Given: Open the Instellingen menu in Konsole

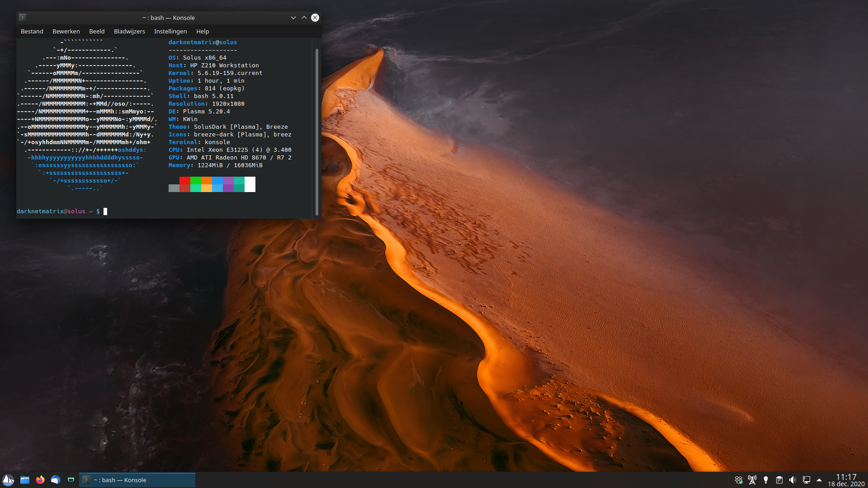Looking at the screenshot, I should pyautogui.click(x=170, y=31).
